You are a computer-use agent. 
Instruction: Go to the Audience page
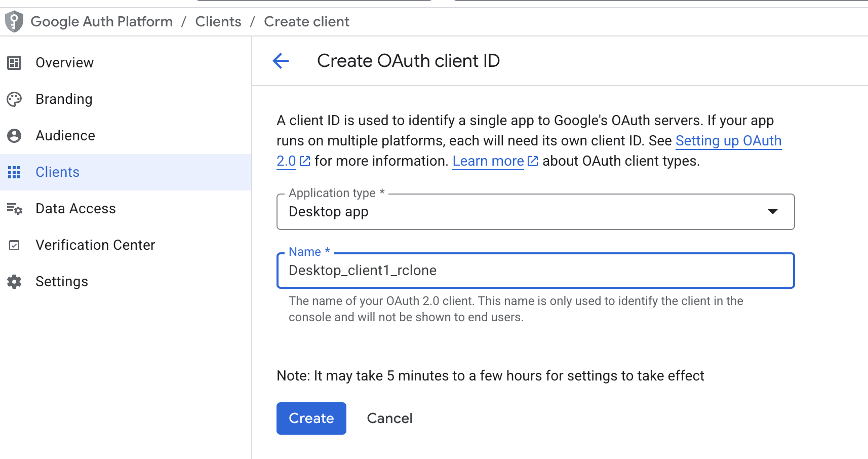click(x=126, y=136)
